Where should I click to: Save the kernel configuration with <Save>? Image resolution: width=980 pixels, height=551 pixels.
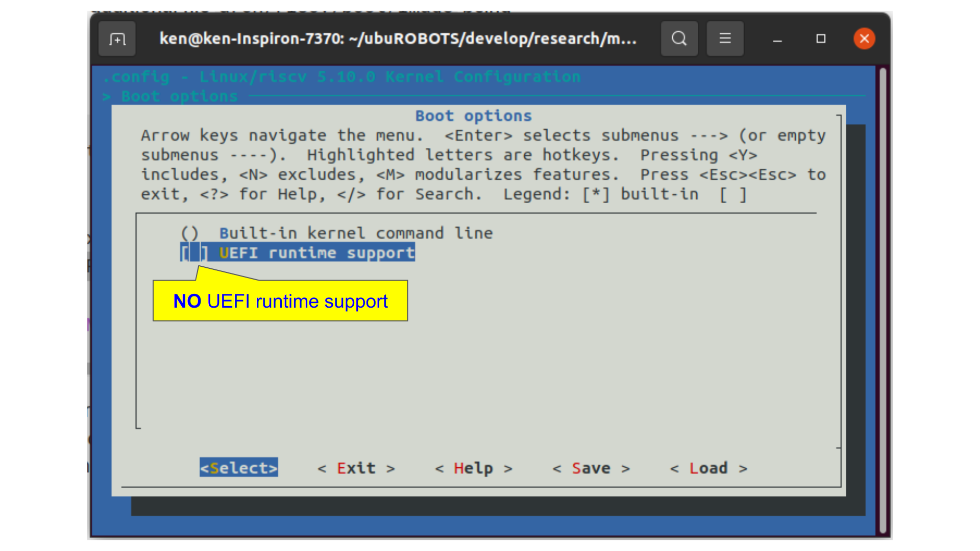(x=591, y=468)
